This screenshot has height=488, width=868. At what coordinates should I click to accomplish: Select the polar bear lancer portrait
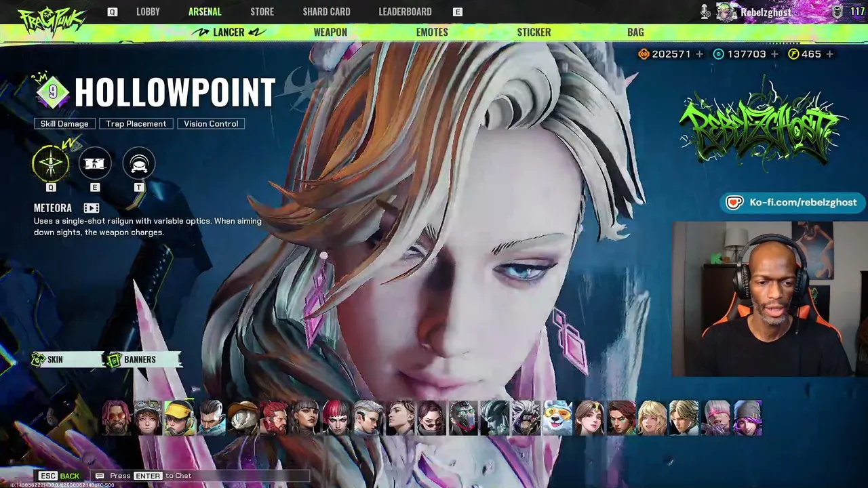557,418
